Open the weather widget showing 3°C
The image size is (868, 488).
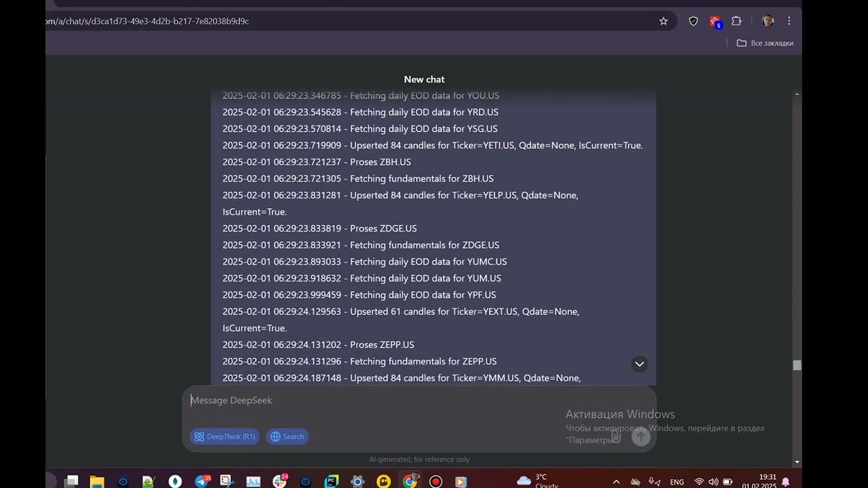pos(538,481)
